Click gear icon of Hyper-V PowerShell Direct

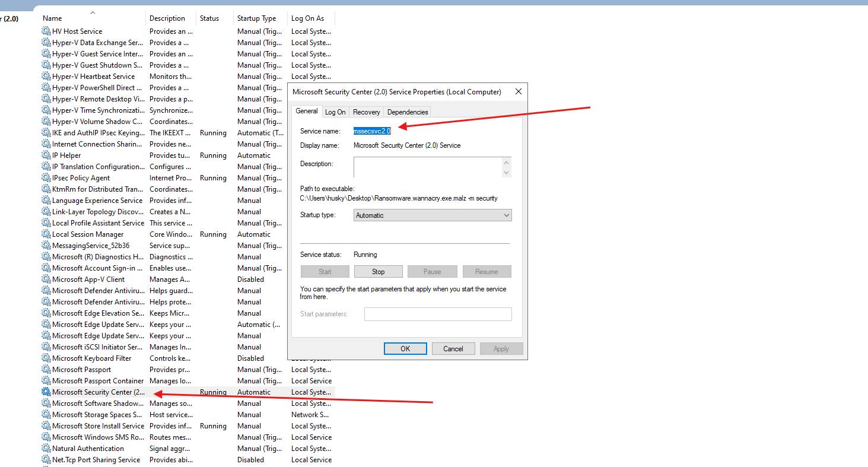[46, 88]
